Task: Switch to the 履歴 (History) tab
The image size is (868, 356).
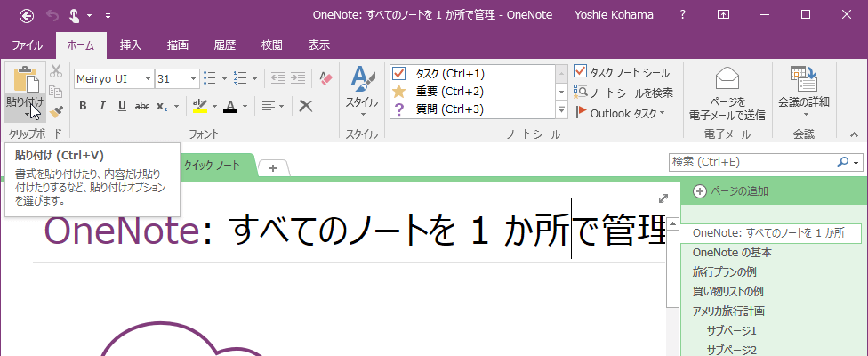Action: pos(225,45)
